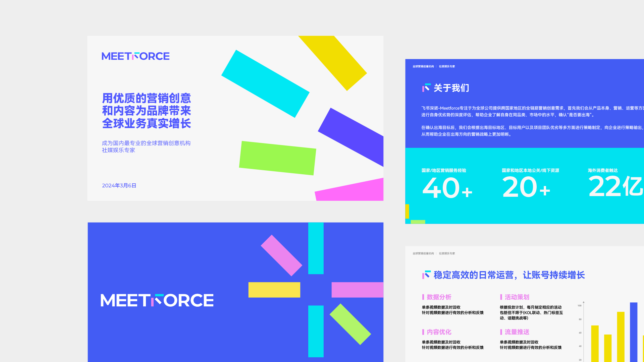The height and width of the screenshot is (362, 644).
Task: Click the pink diagonal bar on blue slide
Action: 281,255
